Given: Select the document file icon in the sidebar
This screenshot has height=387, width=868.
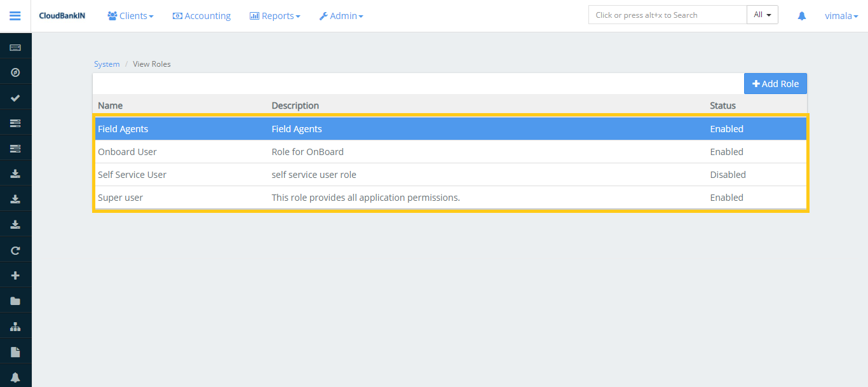Looking at the screenshot, I should point(15,352).
